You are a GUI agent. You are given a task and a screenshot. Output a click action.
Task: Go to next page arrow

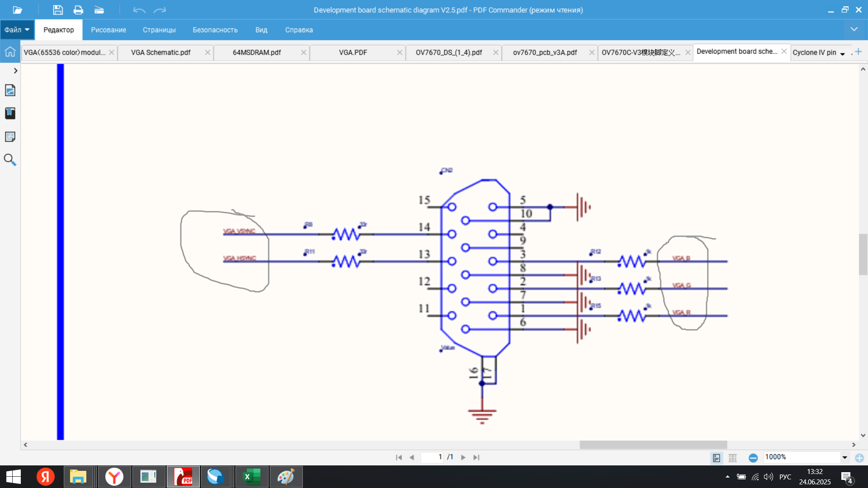463,457
